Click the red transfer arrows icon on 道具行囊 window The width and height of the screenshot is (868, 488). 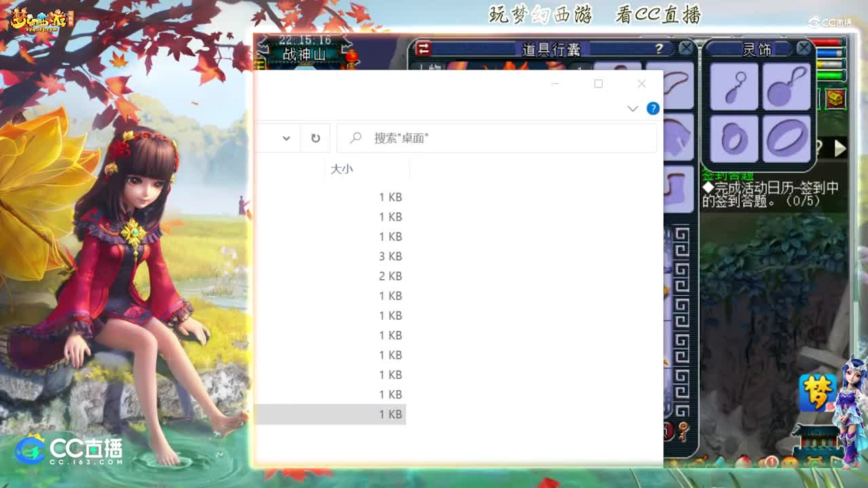tap(425, 48)
